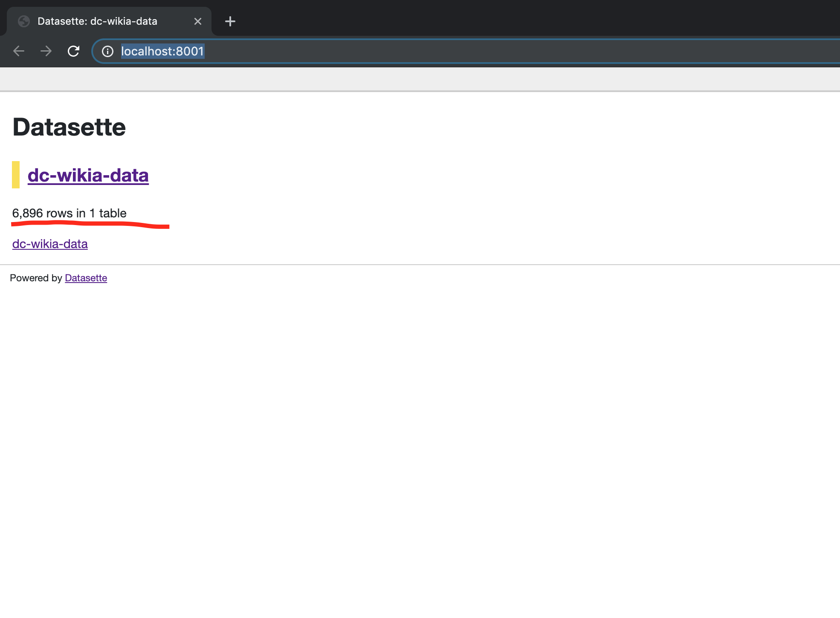The width and height of the screenshot is (840, 618).
Task: Click the browser back arrow
Action: [x=19, y=51]
